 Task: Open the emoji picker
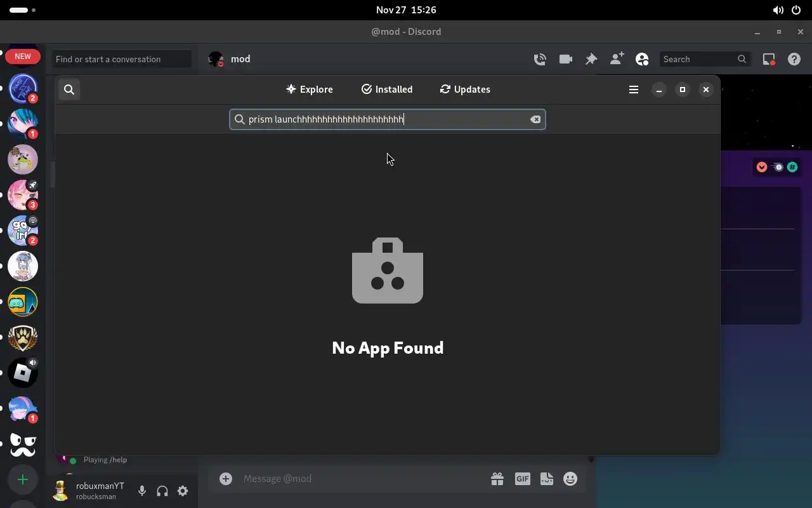tap(570, 479)
